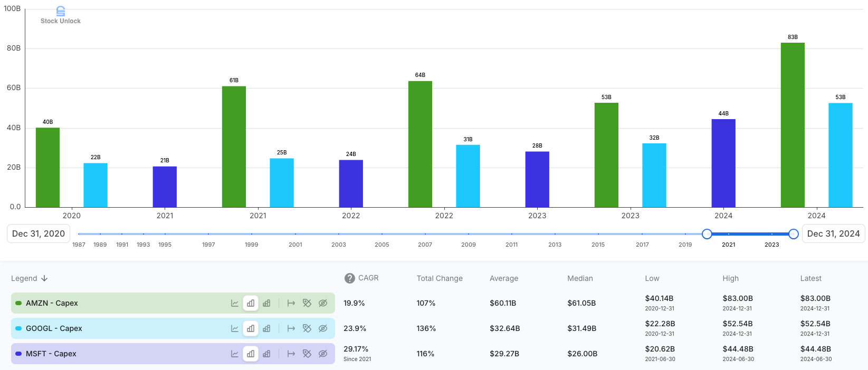This screenshot has height=370, width=868.
Task: Click GOOGL median $31.49B
Action: pos(582,328)
